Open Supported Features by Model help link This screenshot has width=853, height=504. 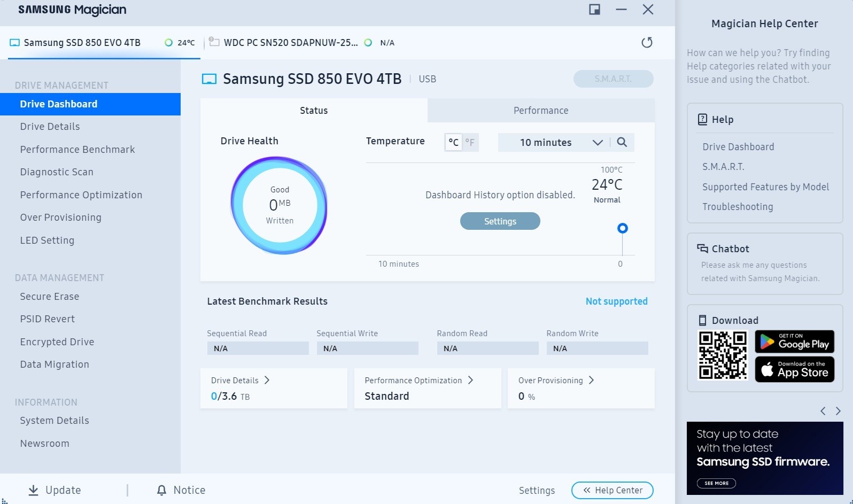click(766, 187)
